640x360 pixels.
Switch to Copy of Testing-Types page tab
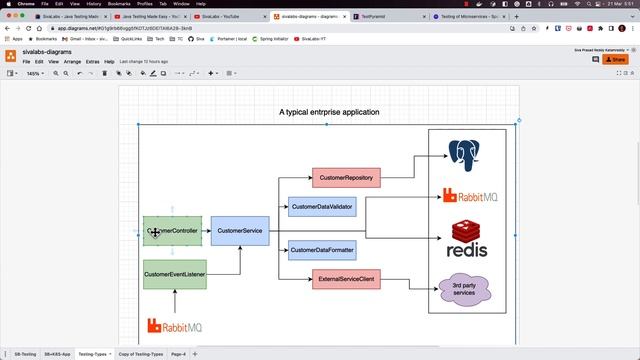pyautogui.click(x=141, y=354)
